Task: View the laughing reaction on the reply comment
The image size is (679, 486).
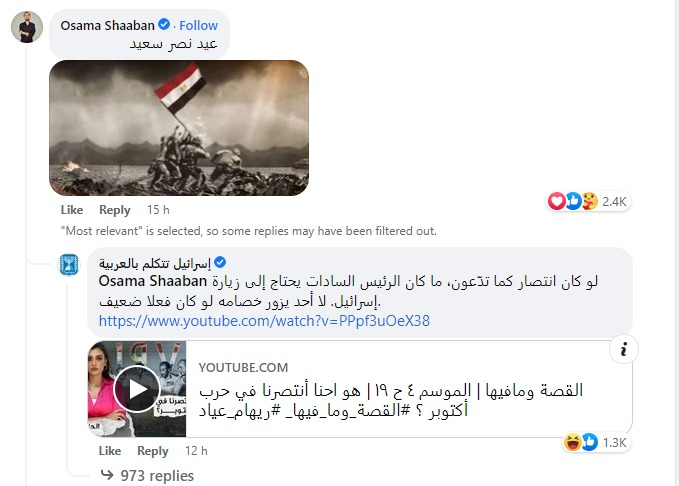Action: click(572, 442)
